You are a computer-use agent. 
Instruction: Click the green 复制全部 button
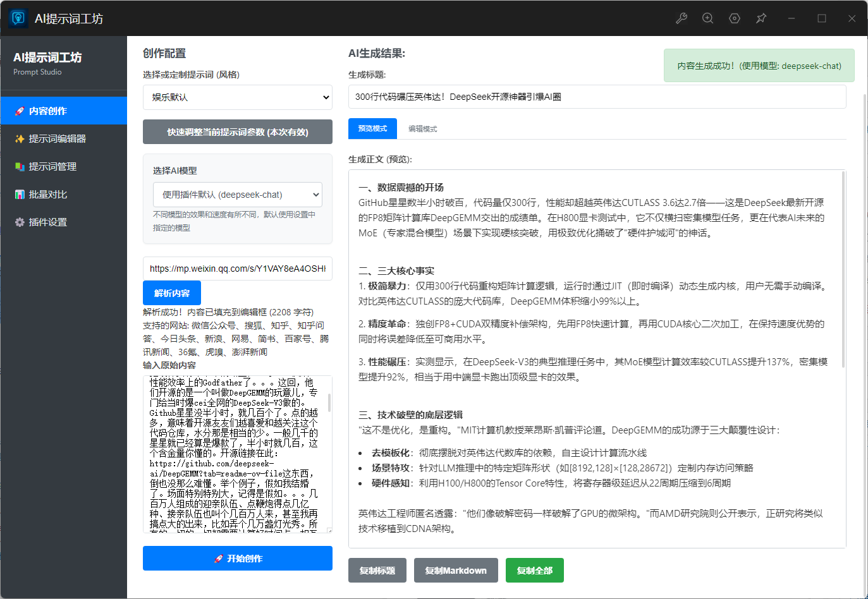(535, 571)
